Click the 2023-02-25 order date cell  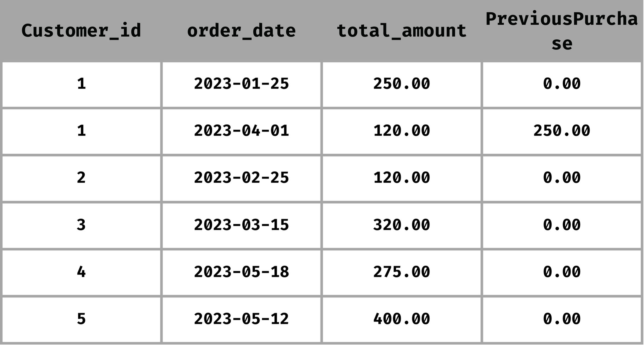coord(241,178)
